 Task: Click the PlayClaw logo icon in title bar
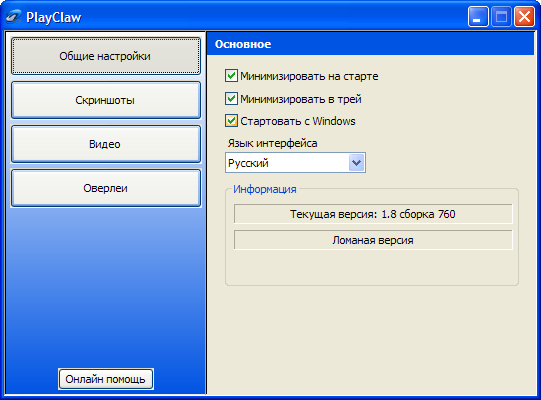tap(13, 17)
